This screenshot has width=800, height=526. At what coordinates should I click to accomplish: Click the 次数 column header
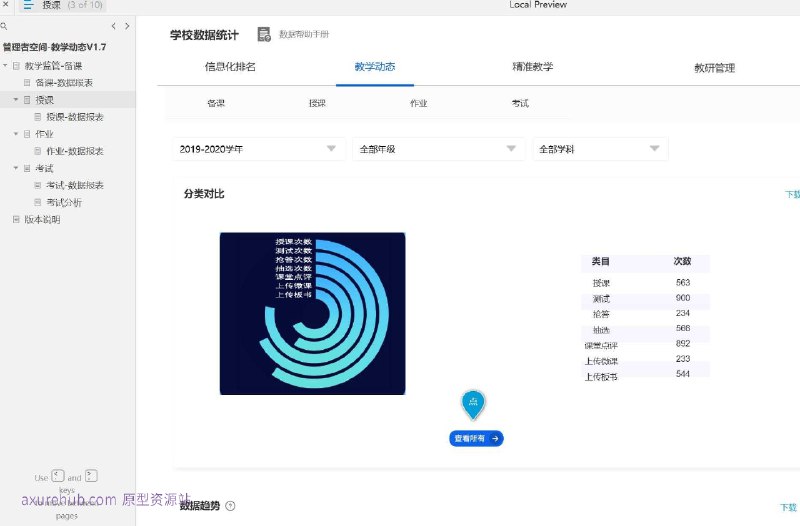coord(682,261)
